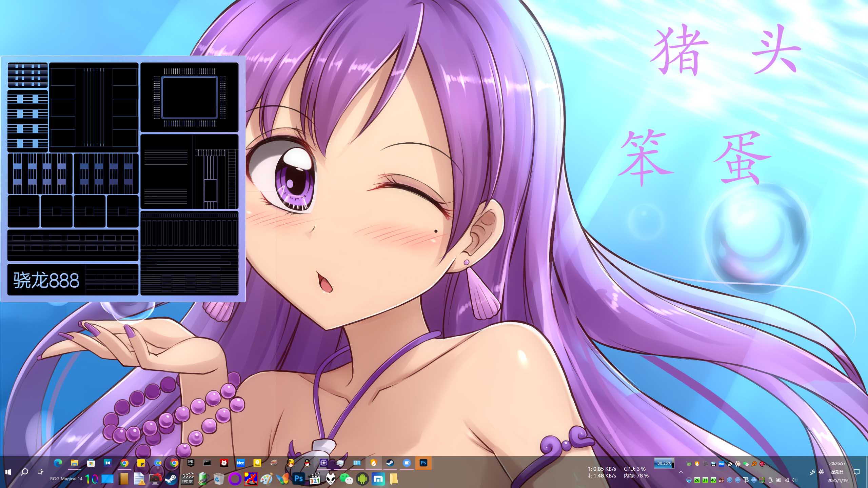Image resolution: width=868 pixels, height=488 pixels.
Task: Click the ROG Magical 14 toolbar label
Action: 66,479
